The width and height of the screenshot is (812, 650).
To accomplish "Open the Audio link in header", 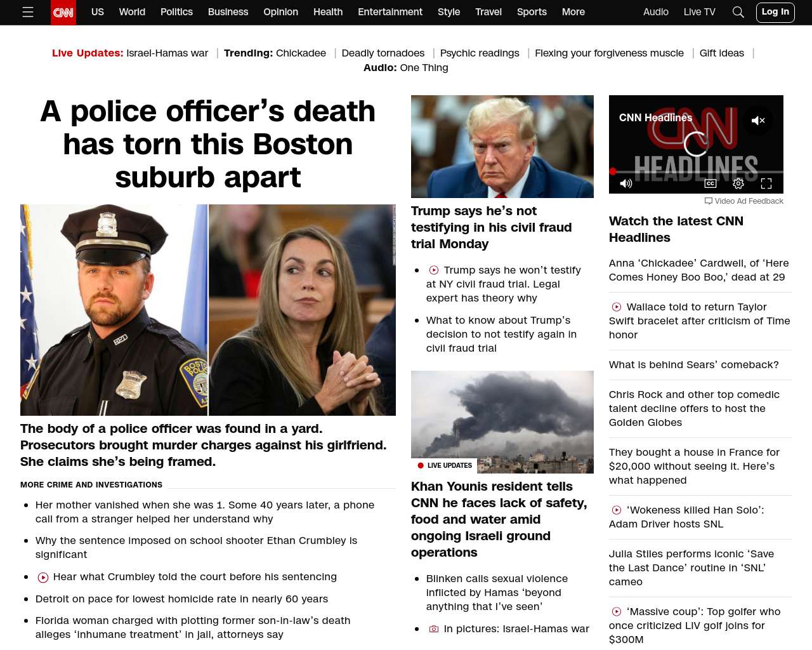I will coord(656,12).
